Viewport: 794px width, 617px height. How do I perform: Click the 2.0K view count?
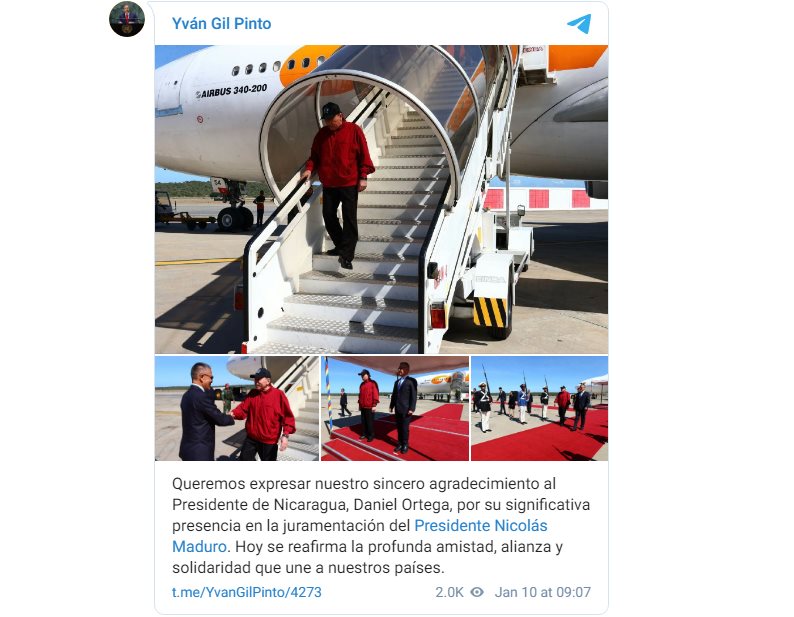[449, 592]
